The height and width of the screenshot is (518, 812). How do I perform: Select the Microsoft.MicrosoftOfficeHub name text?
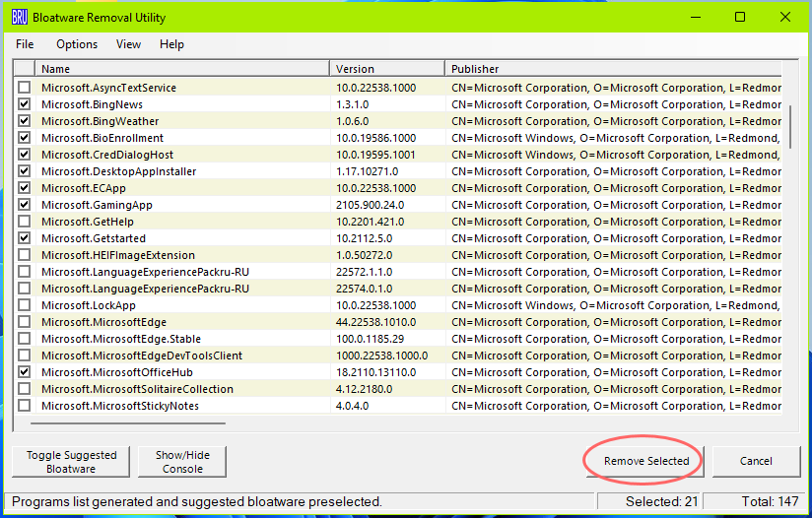pos(117,372)
